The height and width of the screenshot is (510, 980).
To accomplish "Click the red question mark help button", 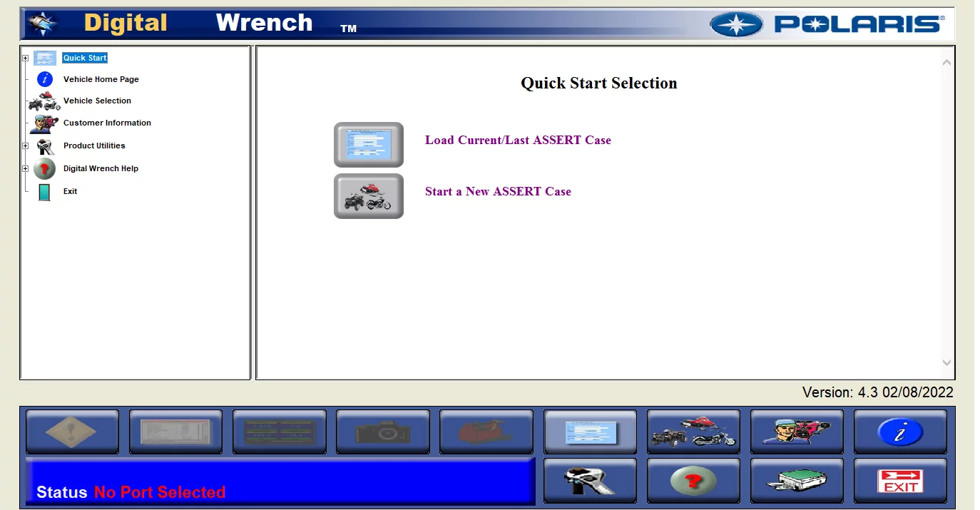I will (693, 481).
